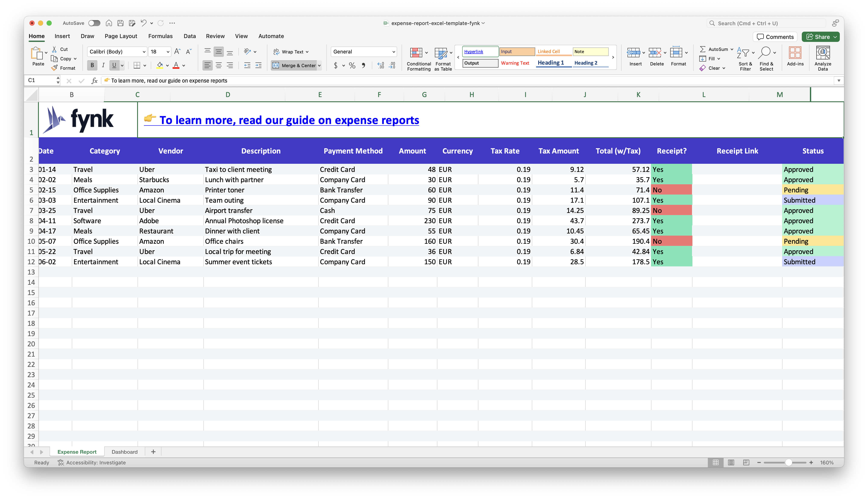
Task: Expand the Clear dropdown arrow
Action: point(724,68)
